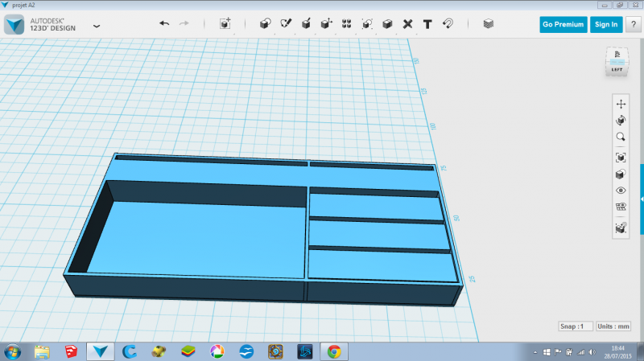Open Google Chrome from the taskbar
644x361 pixels.
tap(334, 351)
